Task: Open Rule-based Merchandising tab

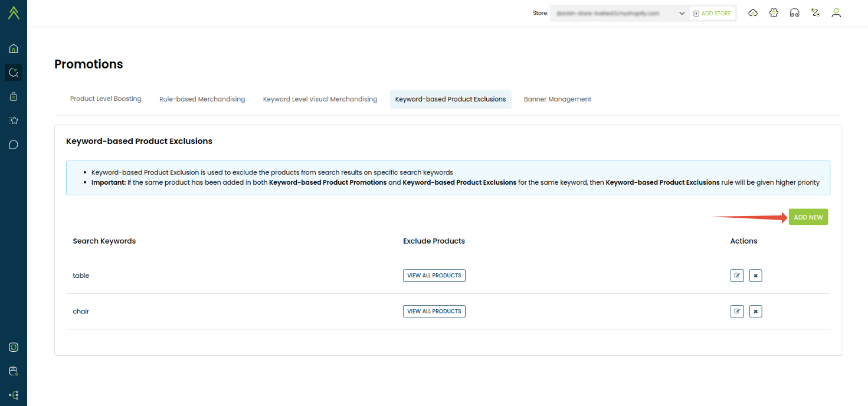Action: tap(202, 99)
